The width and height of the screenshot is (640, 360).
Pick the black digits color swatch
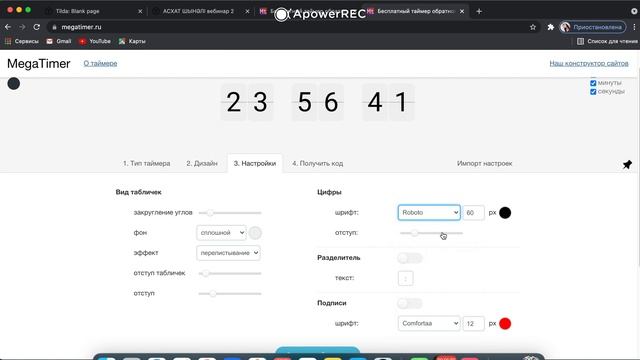[x=505, y=213]
